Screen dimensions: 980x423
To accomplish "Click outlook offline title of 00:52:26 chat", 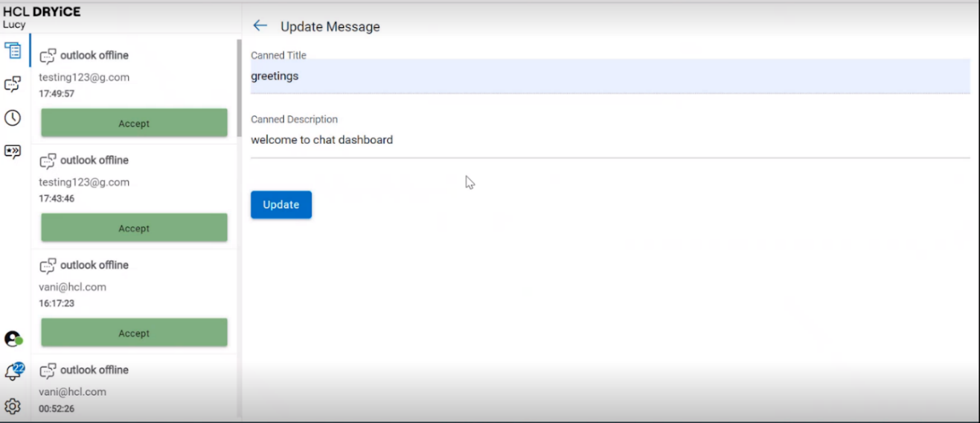I will [95, 370].
